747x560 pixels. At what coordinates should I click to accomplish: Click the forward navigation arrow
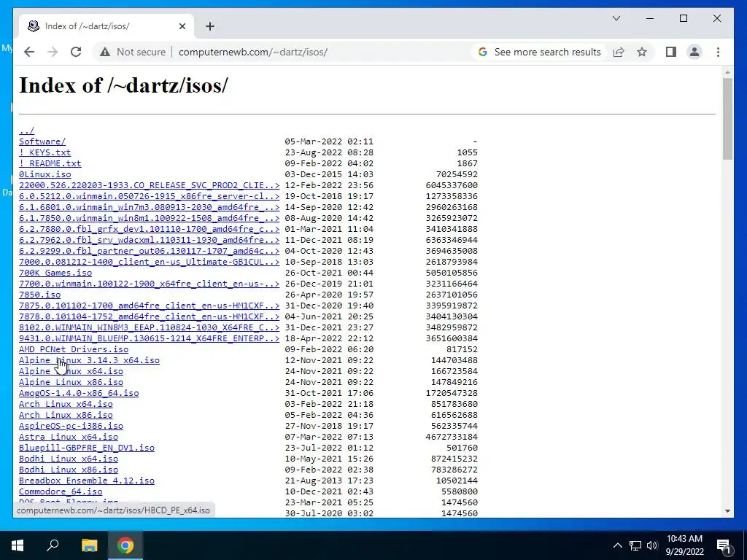click(53, 52)
